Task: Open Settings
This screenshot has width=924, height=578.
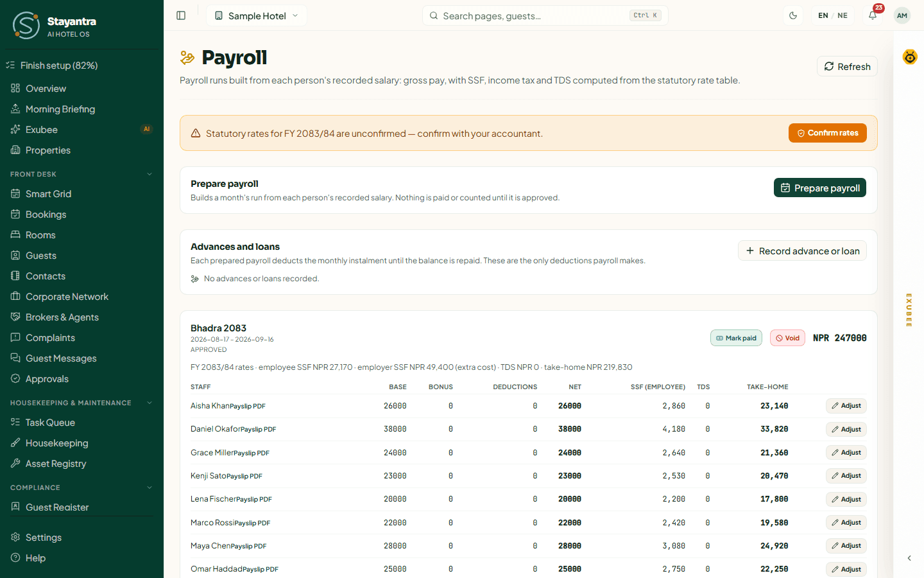Action: [81, 538]
